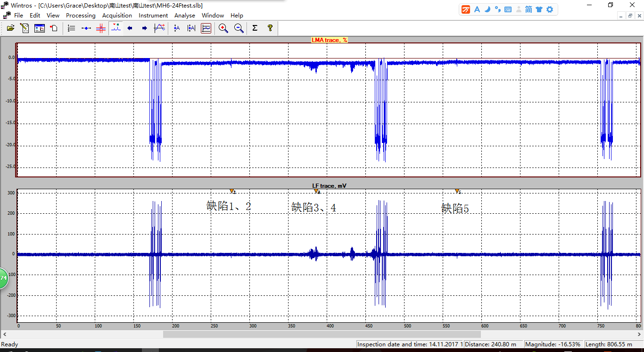
Task: Toggle the pressed trace marker toolbar button
Action: pyautogui.click(x=116, y=28)
